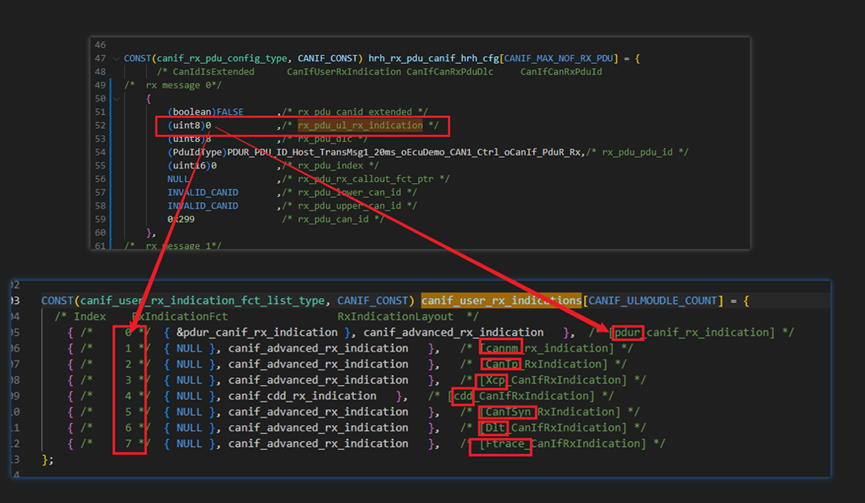Click CANIF_CONST in the lower code panel
The image size is (865, 503).
(373, 301)
